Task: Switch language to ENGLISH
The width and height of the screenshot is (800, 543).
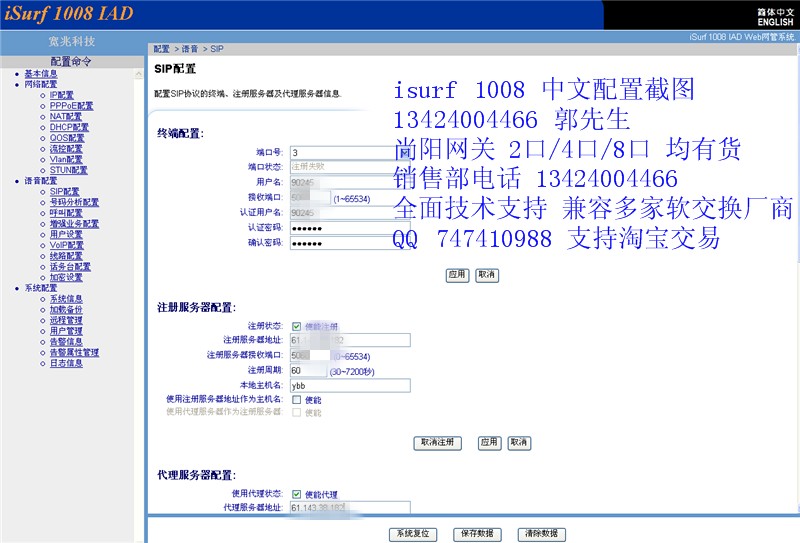Action: (775, 22)
